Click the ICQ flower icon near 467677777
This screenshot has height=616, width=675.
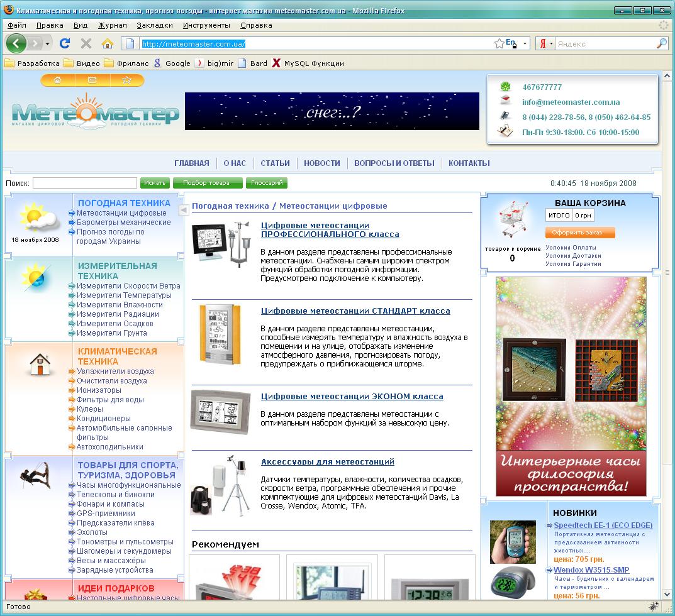[505, 87]
